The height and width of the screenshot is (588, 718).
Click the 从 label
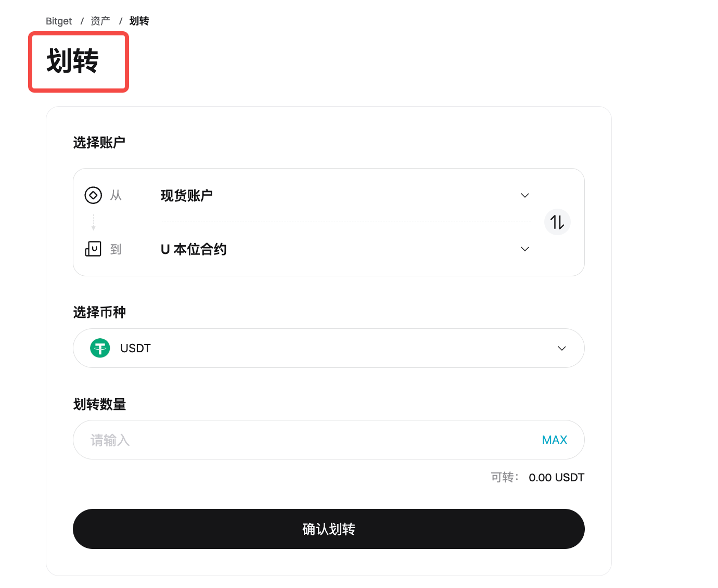(x=116, y=196)
